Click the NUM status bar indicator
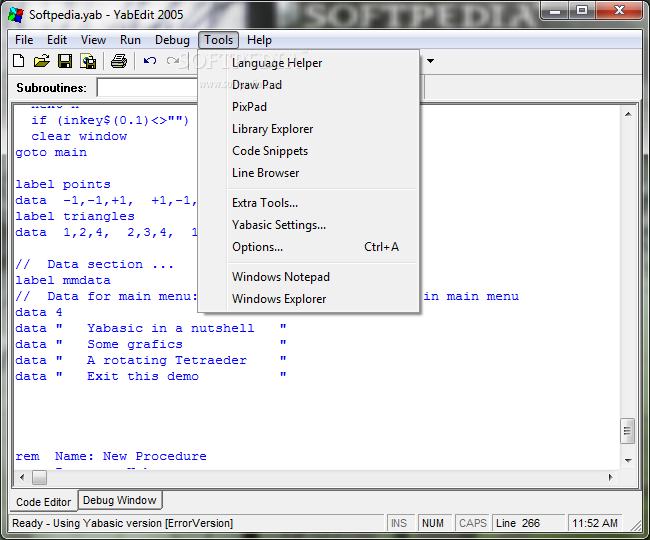This screenshot has width=650, height=540. click(x=433, y=523)
